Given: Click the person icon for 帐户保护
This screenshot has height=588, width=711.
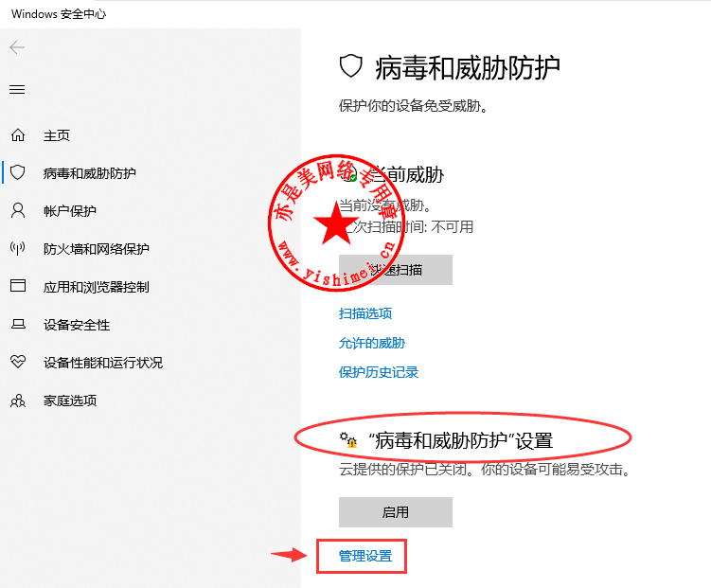Looking at the screenshot, I should [18, 210].
